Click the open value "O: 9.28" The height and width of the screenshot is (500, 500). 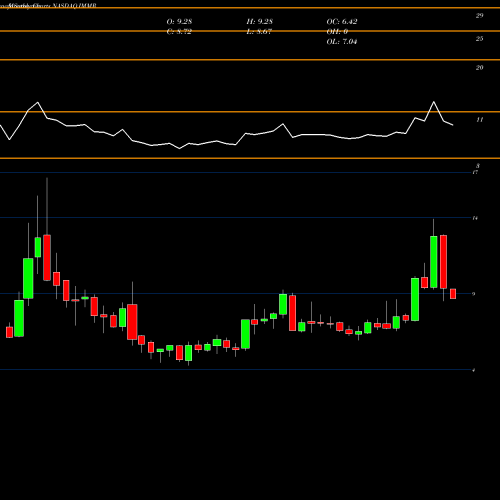click(179, 22)
